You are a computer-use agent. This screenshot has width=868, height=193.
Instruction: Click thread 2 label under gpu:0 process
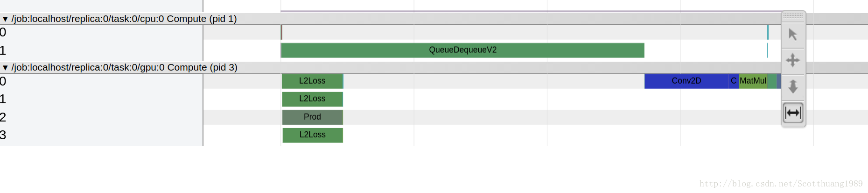(3, 117)
